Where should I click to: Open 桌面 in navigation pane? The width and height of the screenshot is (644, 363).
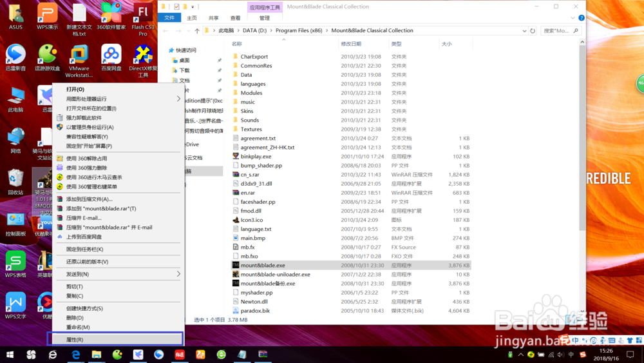(x=184, y=61)
